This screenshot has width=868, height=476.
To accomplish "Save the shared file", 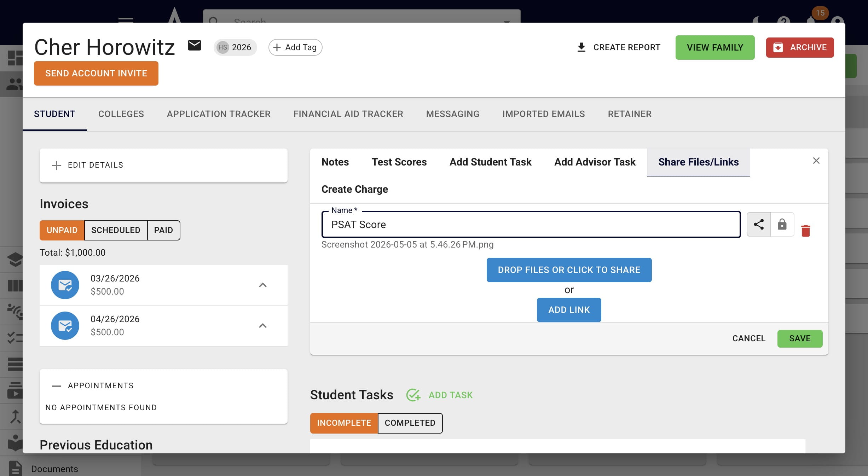I will click(800, 338).
